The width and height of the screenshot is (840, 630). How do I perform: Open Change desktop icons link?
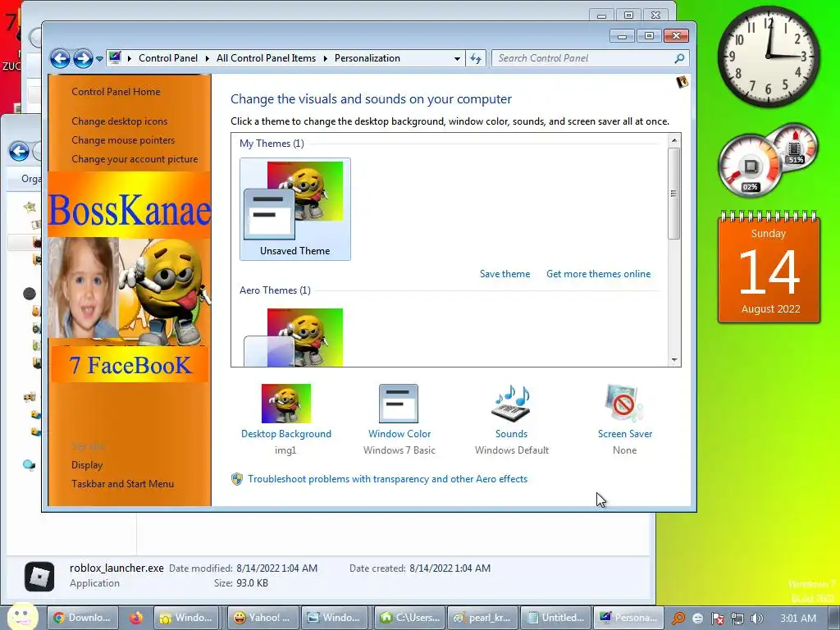[120, 121]
